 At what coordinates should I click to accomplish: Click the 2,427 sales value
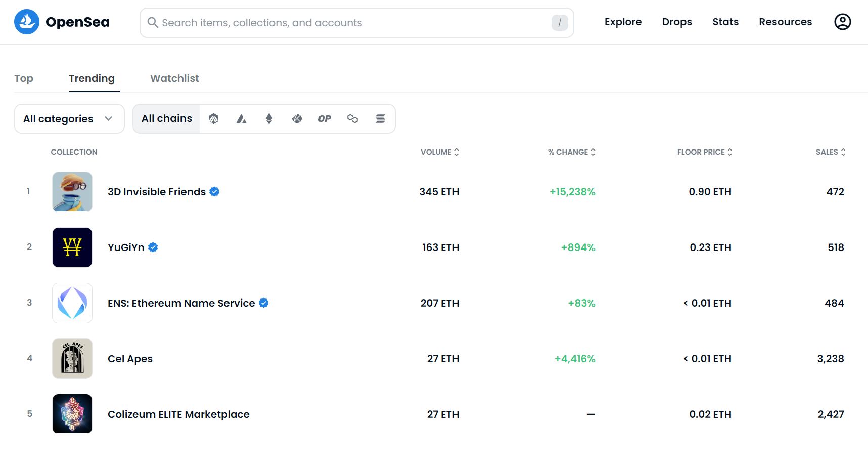click(x=831, y=414)
